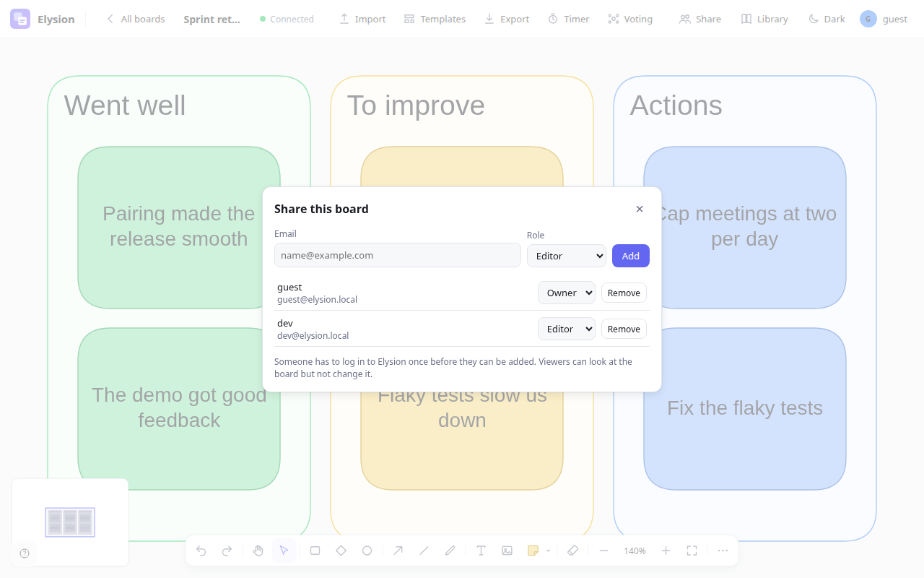924x578 pixels.
Task: Open the more options ellipsis menu
Action: click(723, 551)
